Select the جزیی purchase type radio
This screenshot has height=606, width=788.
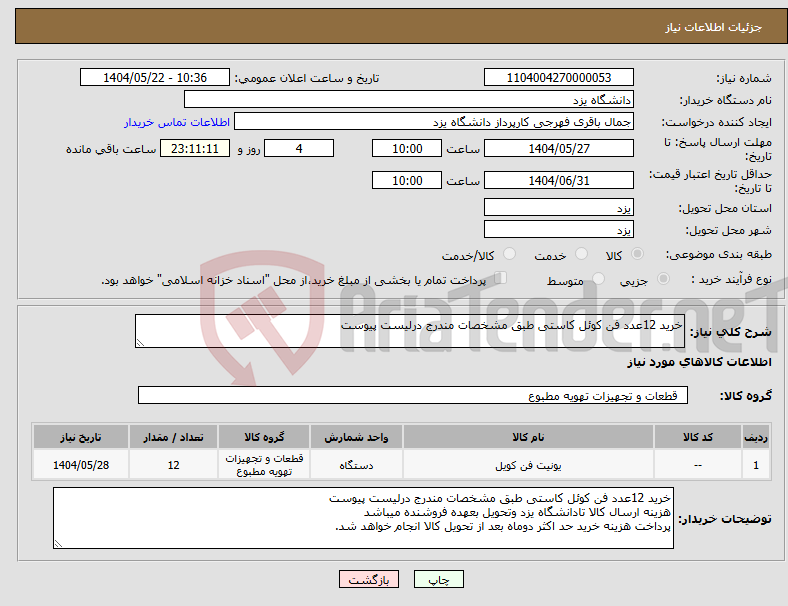click(663, 278)
